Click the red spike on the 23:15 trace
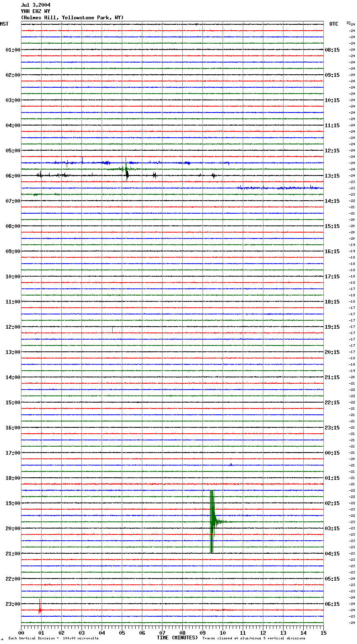Viewport: 357px width, 644px height. coord(40,607)
